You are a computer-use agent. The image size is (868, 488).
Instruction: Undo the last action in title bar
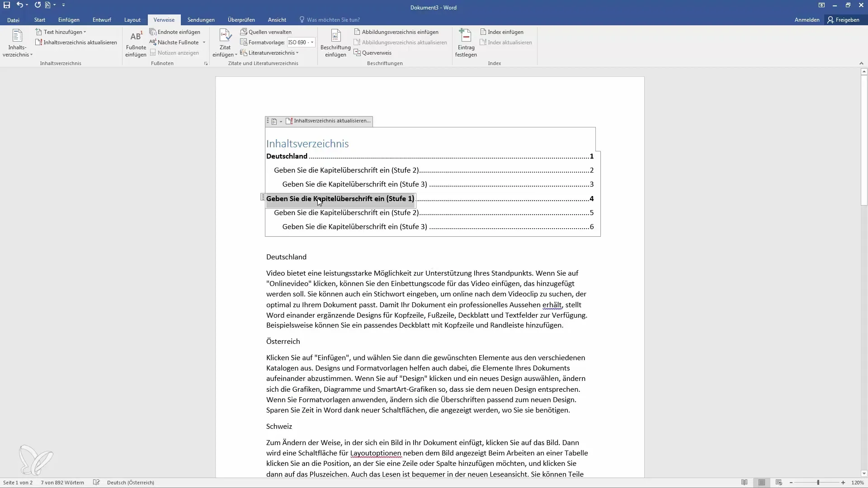point(19,5)
